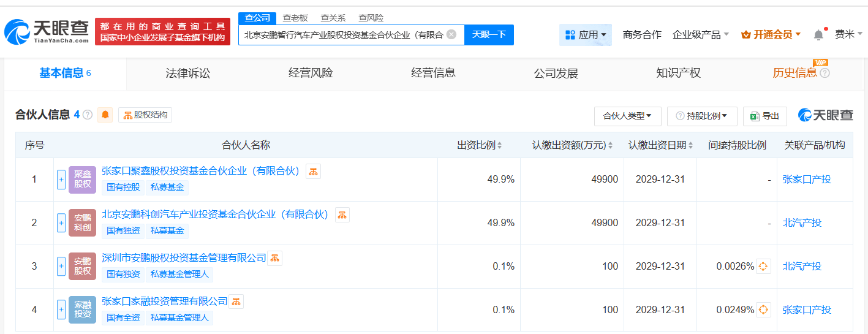Sort by the 出资比例 column header
The image size is (868, 334).
(x=479, y=145)
